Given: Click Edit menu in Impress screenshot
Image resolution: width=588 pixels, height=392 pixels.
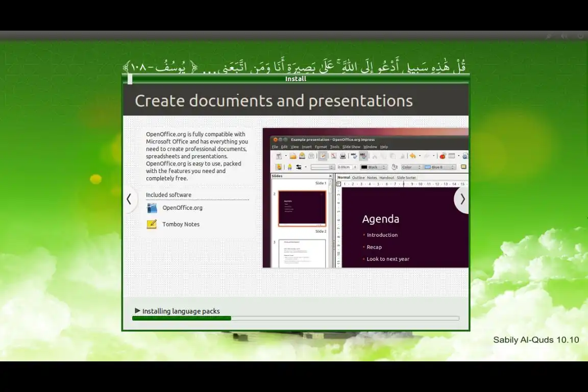Looking at the screenshot, I should (284, 147).
